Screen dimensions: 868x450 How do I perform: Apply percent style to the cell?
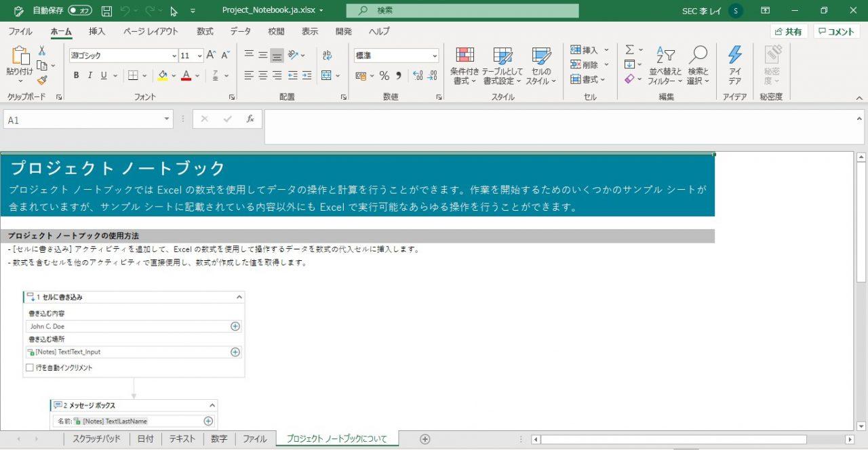coord(384,75)
